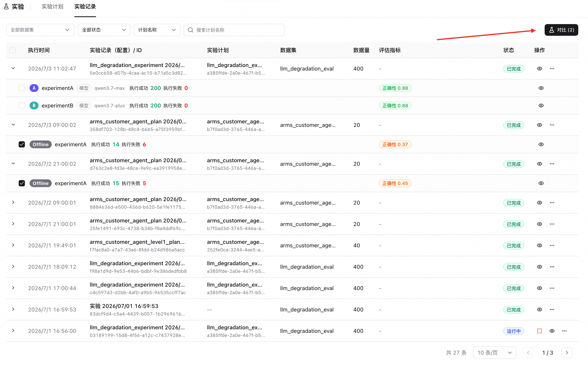Open the 全部状态 status filter dropdown
Viewport: 588px width, 368px height.
104,30
